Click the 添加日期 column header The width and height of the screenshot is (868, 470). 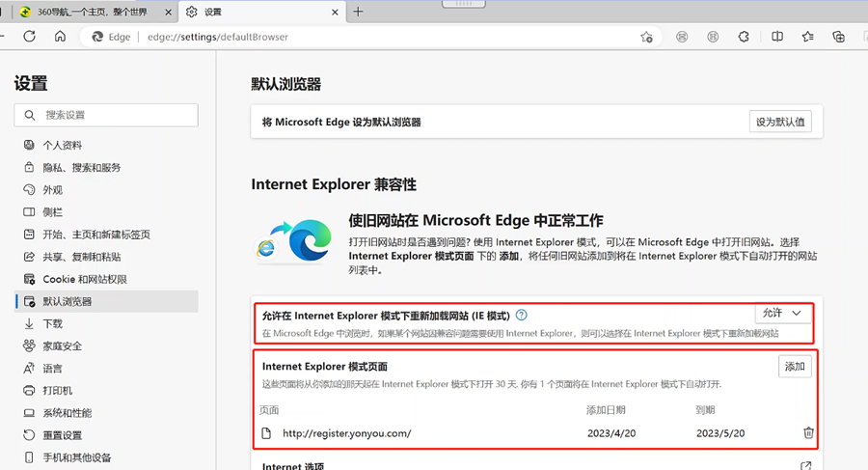(606, 410)
